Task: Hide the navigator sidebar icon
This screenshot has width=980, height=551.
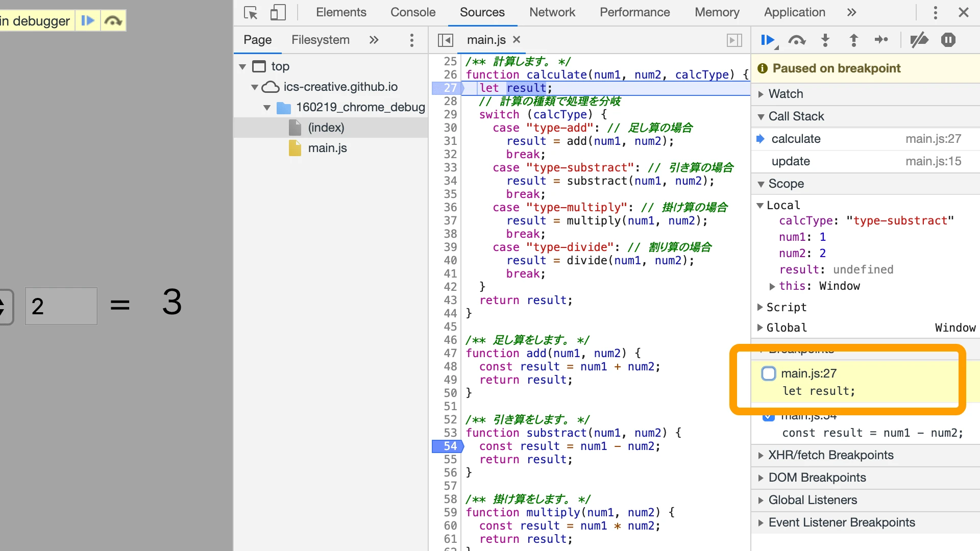Action: tap(446, 40)
